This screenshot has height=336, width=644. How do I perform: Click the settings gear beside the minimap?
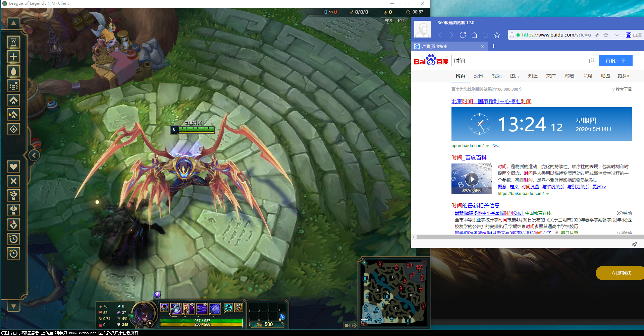[x=354, y=325]
